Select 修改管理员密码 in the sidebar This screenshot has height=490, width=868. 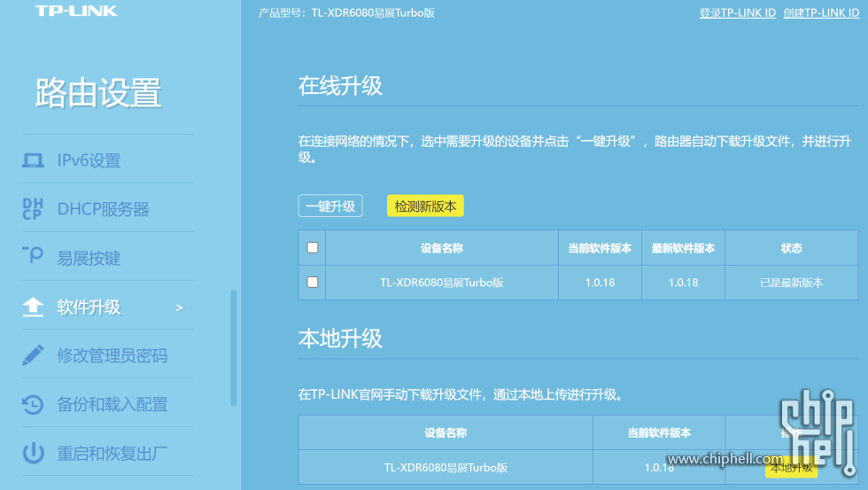tap(112, 356)
